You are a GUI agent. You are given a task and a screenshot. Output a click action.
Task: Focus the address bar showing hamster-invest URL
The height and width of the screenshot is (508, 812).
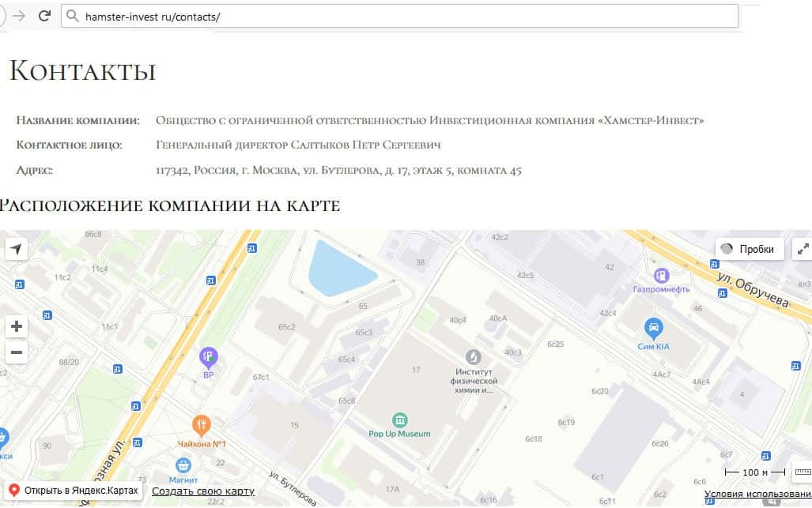tap(399, 16)
